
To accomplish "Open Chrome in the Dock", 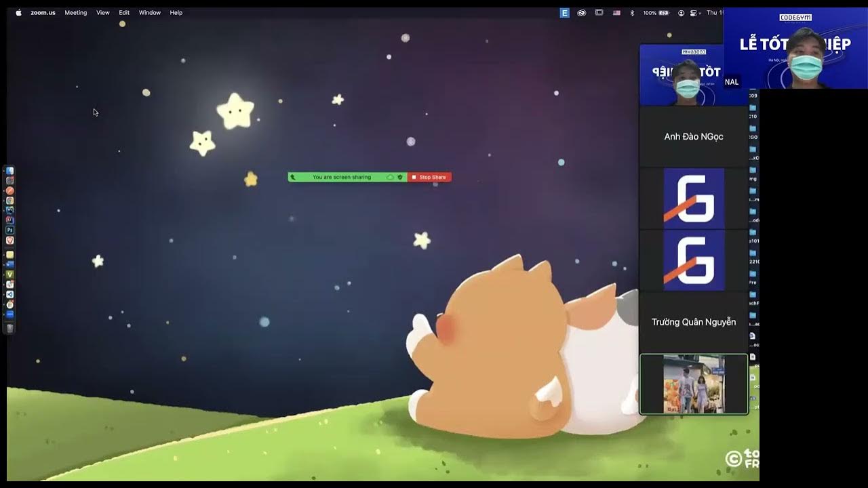I will tap(9, 201).
